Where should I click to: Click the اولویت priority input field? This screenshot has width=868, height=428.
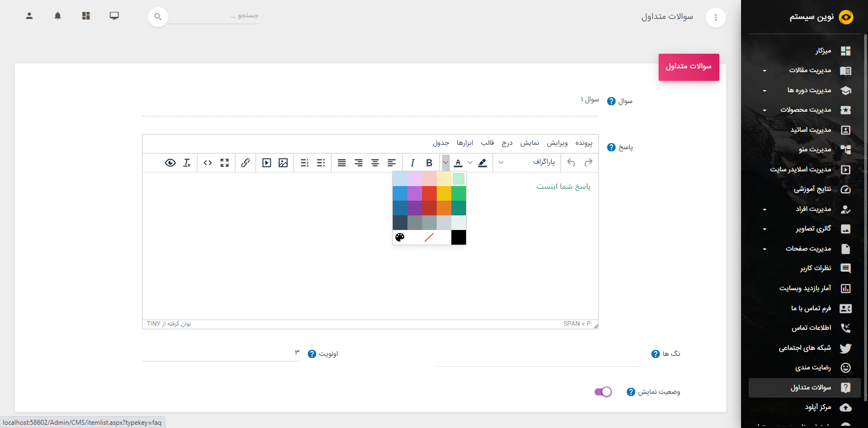click(221, 353)
